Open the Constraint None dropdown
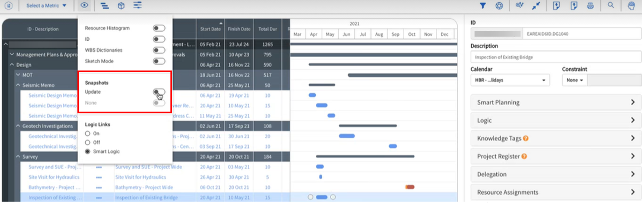 [x=575, y=80]
